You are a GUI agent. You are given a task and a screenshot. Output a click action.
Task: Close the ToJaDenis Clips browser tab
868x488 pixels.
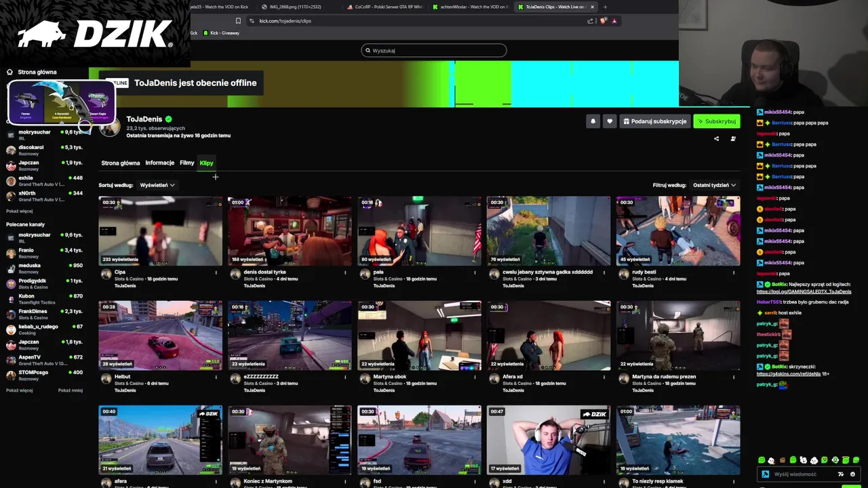(x=592, y=7)
